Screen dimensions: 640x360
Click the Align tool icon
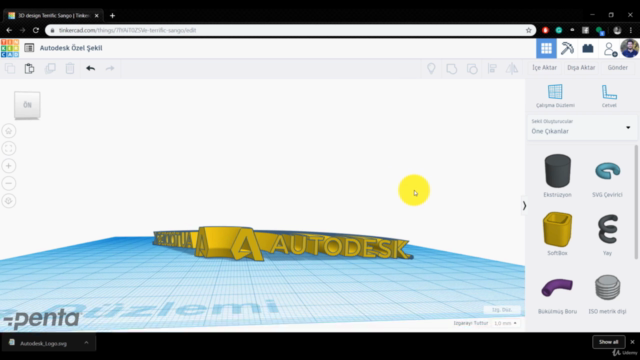point(492,69)
